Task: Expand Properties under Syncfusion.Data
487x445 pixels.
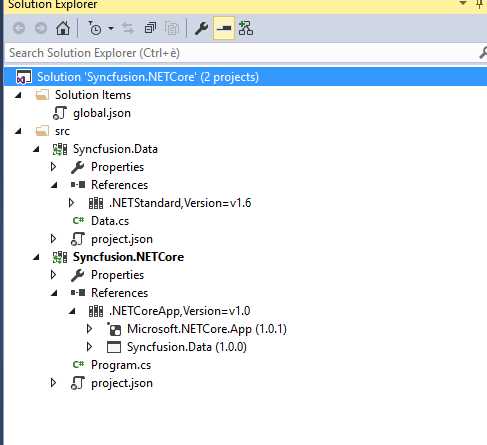Action: [x=53, y=167]
